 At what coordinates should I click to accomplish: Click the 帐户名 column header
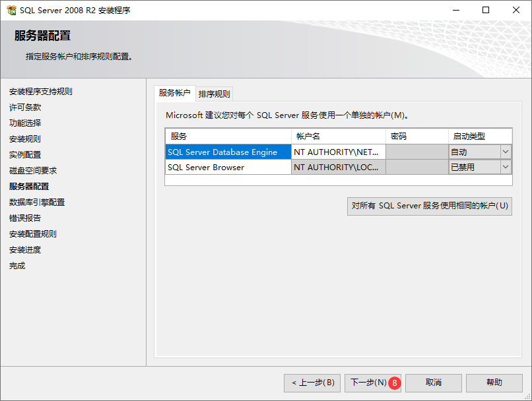(338, 137)
